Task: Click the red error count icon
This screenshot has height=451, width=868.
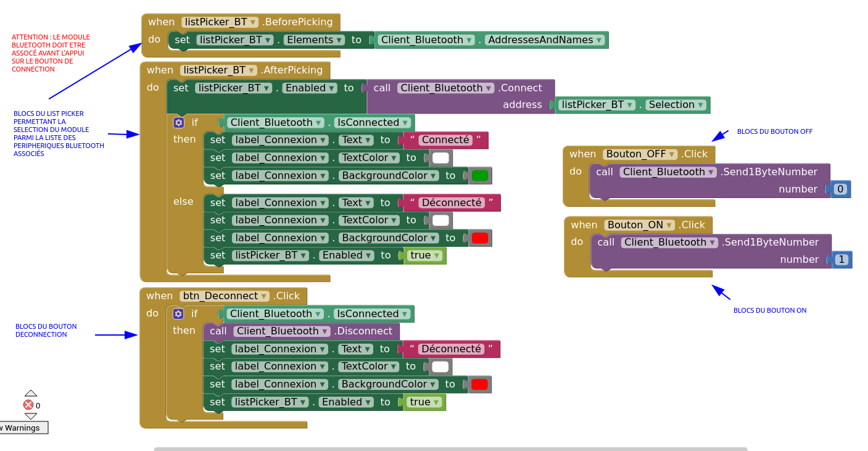Action: coord(28,405)
